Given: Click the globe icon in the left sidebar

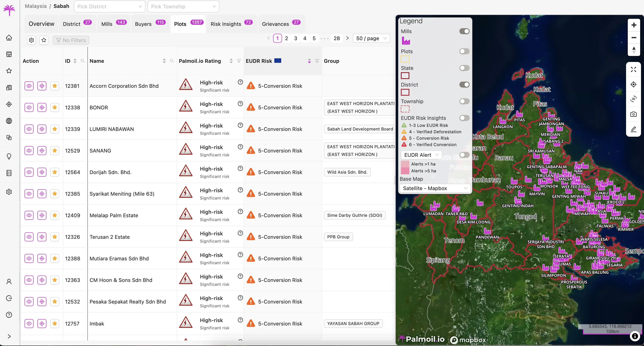Looking at the screenshot, I should click(9, 121).
